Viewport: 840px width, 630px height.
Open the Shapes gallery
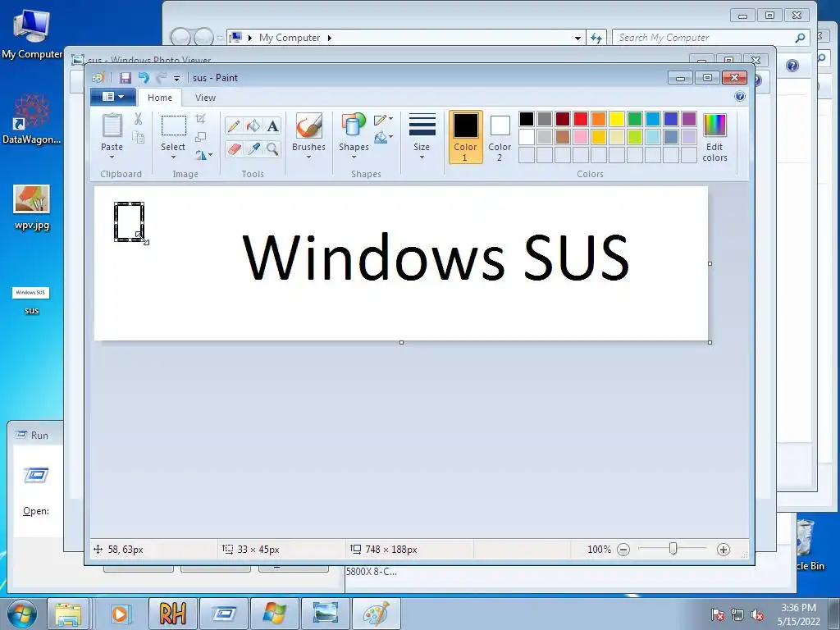354,137
